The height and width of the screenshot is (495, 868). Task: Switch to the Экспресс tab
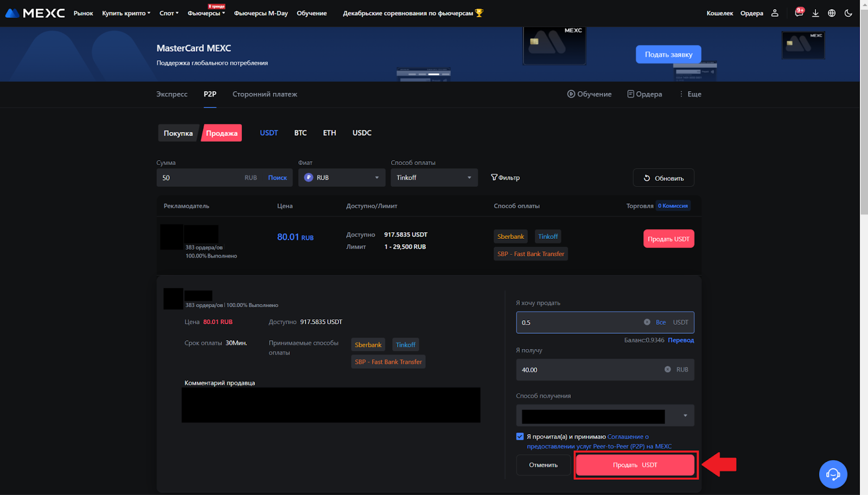pos(172,94)
